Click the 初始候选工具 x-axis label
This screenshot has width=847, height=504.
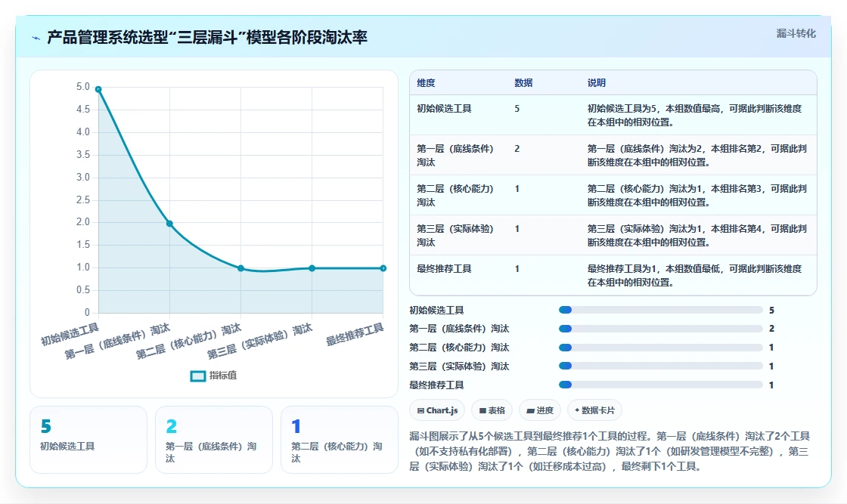[70, 335]
